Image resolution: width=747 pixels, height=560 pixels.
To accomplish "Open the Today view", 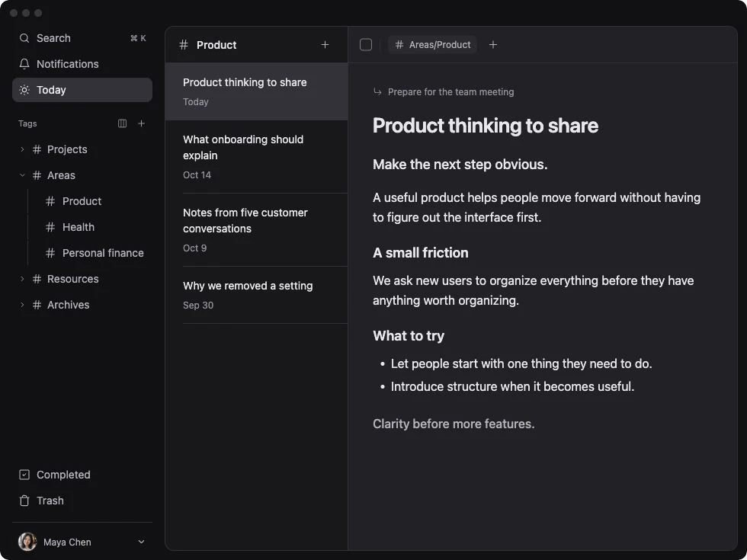I will [82, 90].
